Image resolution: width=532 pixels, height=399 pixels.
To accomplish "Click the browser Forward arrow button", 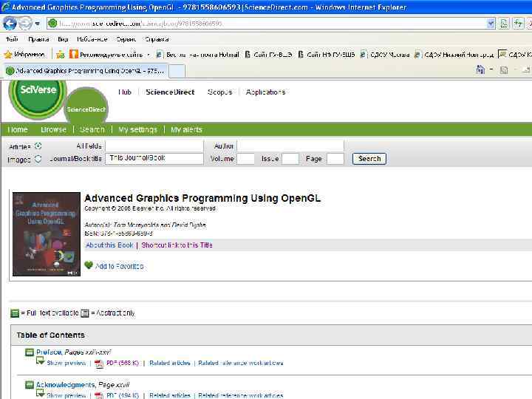I will pos(25,24).
